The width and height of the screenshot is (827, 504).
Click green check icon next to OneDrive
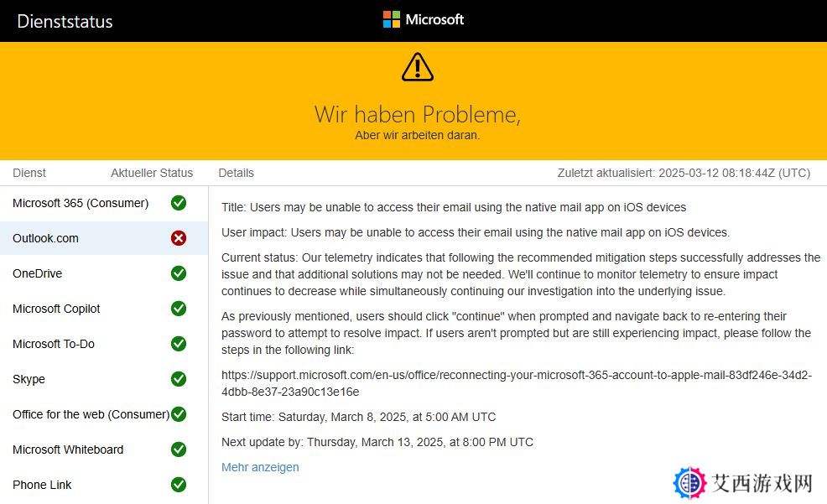coord(179,273)
